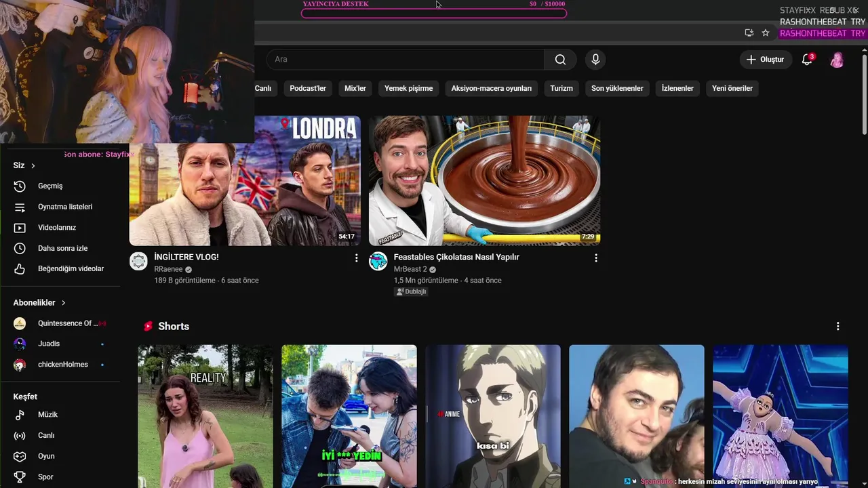Screen dimensions: 868x488
Task: Click '189 B görüntüleme' view count text
Action: [x=184, y=281]
